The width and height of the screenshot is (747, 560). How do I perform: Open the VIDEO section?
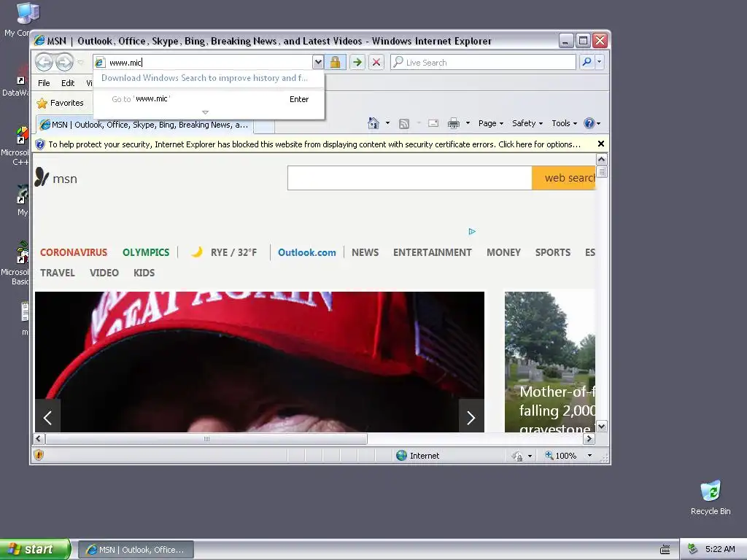click(104, 273)
